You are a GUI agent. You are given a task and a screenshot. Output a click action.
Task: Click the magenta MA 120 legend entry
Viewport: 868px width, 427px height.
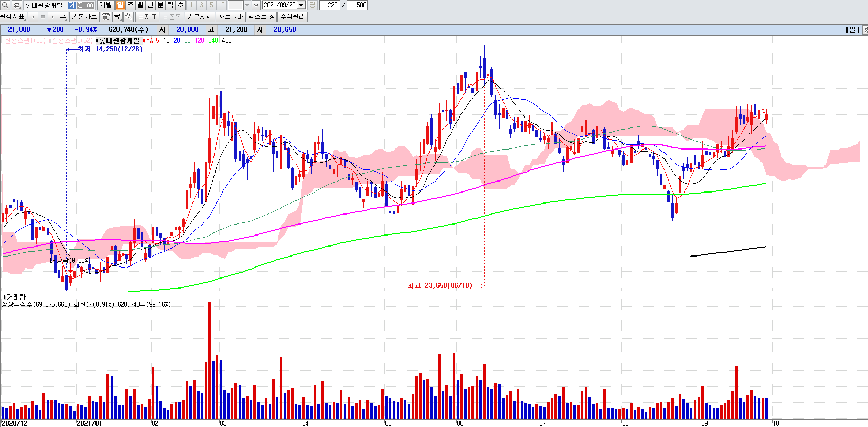pos(199,40)
